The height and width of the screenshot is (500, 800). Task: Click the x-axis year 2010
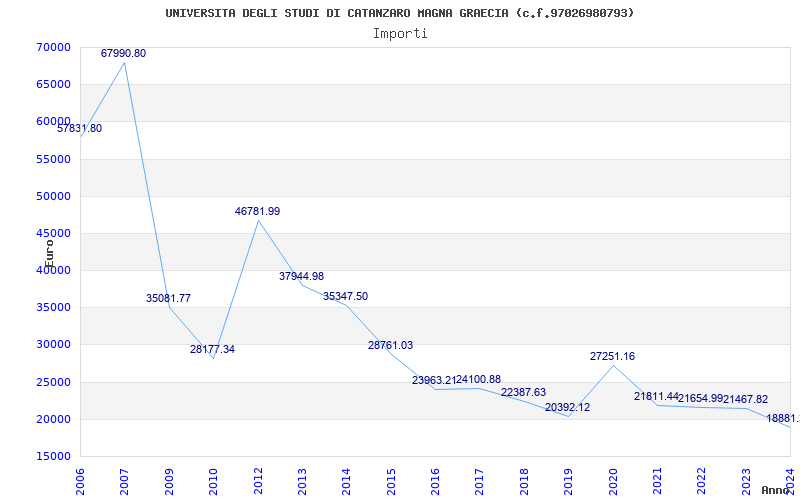click(x=213, y=482)
